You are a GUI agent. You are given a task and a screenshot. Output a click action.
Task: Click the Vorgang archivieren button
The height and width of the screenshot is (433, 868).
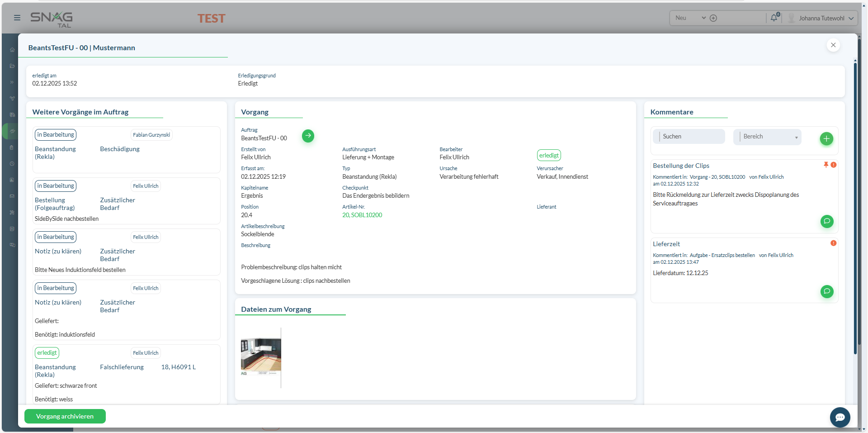pyautogui.click(x=65, y=416)
